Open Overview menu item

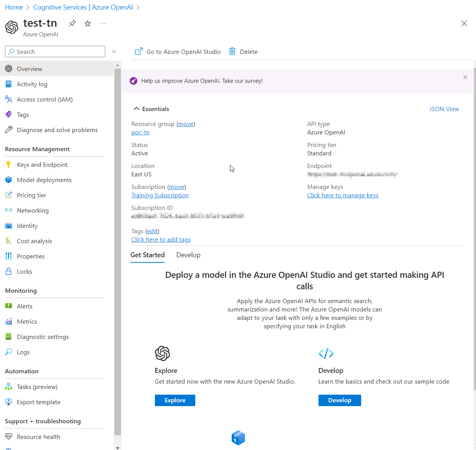[57, 69]
